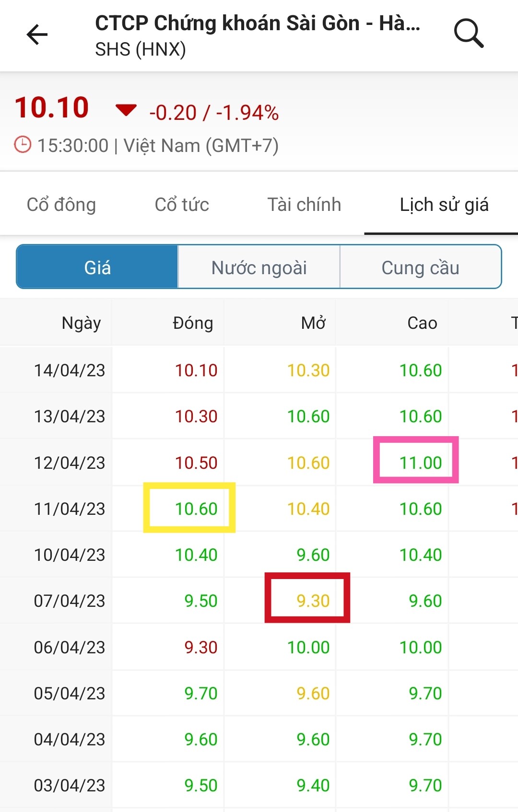Tap pink-boxed high price 11.00

click(420, 463)
